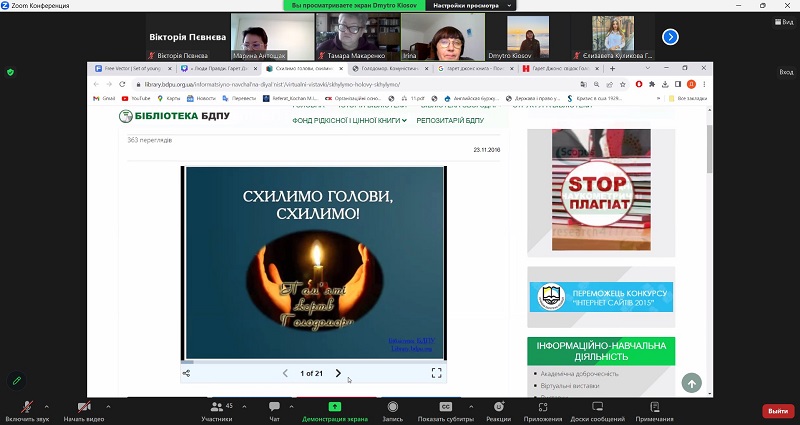Image resolution: width=800 pixels, height=425 pixels.
Task: Switch to Голодомор browser tab
Action: click(390, 68)
